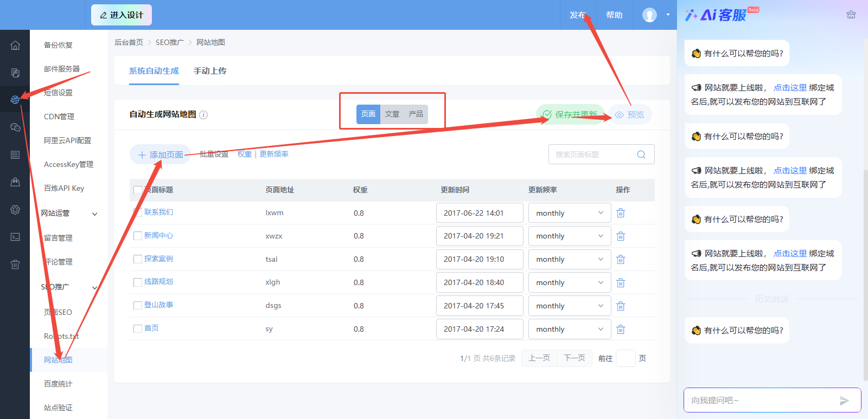Click the 保存并更新 button
868x419 pixels.
pyautogui.click(x=570, y=114)
